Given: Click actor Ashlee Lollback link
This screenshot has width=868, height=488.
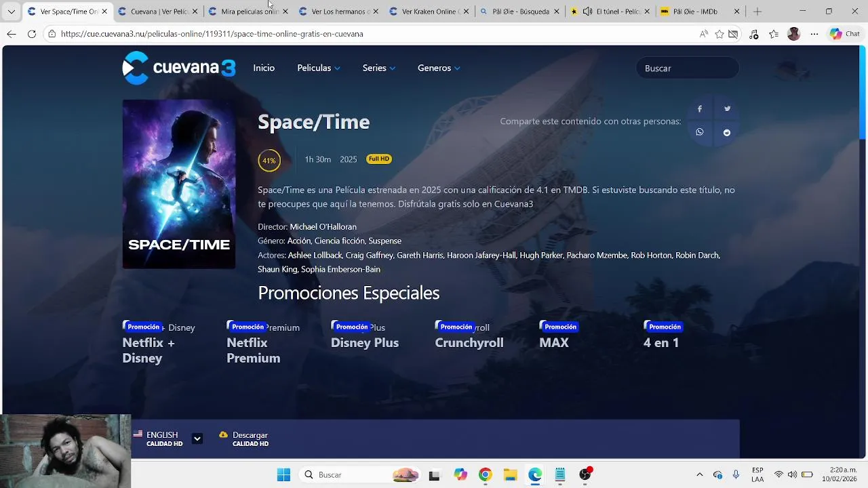Looking at the screenshot, I should tap(315, 256).
